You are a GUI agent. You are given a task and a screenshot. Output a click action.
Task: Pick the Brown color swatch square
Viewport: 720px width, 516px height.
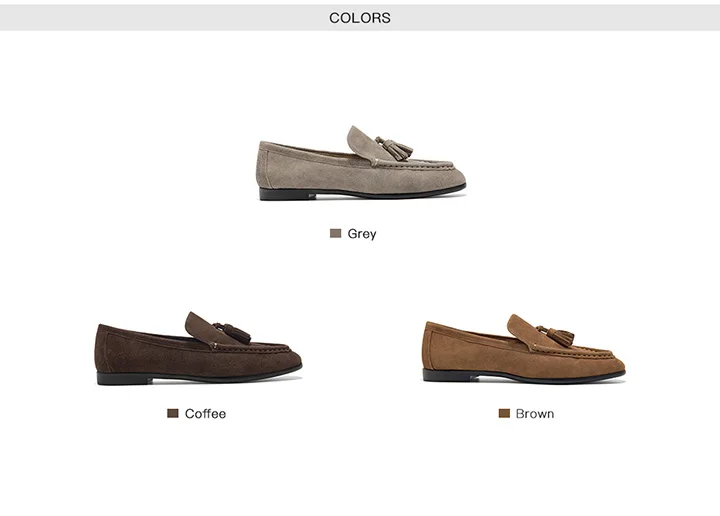504,413
